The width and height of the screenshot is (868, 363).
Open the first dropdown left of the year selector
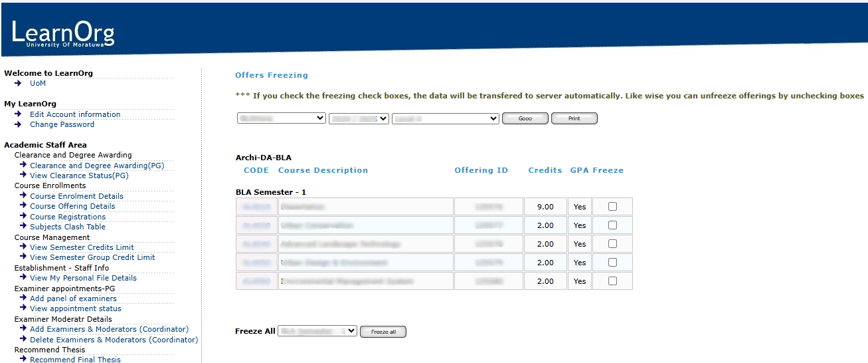(282, 118)
